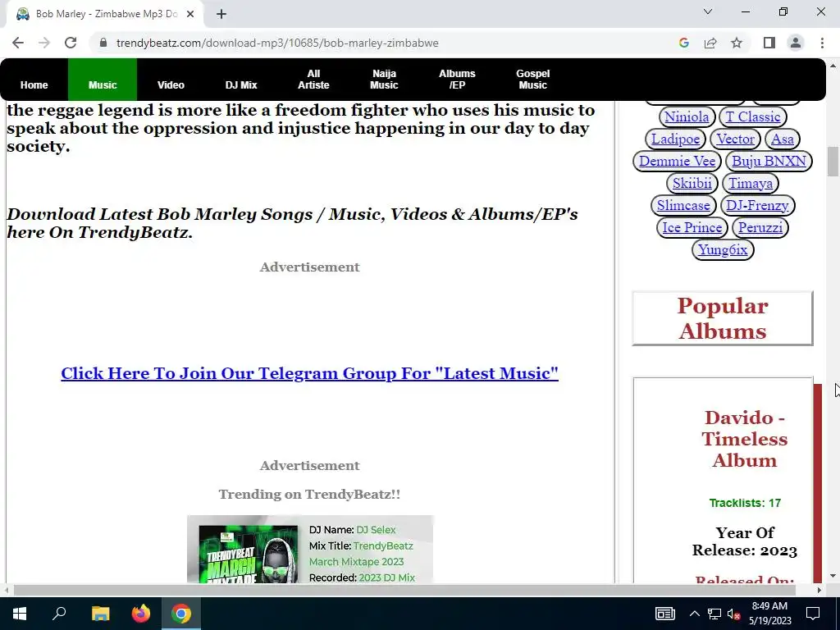
Task: Open the Chrome profile avatar
Action: tap(796, 43)
